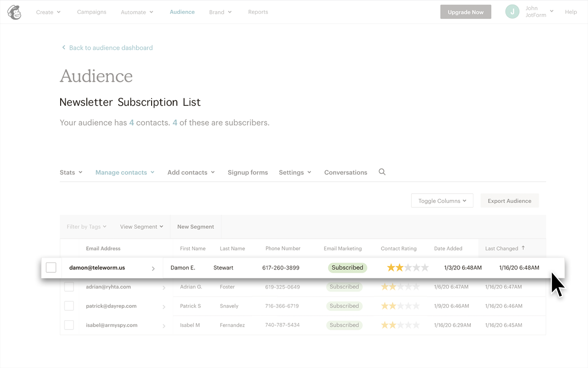Go to the Campaigns nav item

coord(91,12)
